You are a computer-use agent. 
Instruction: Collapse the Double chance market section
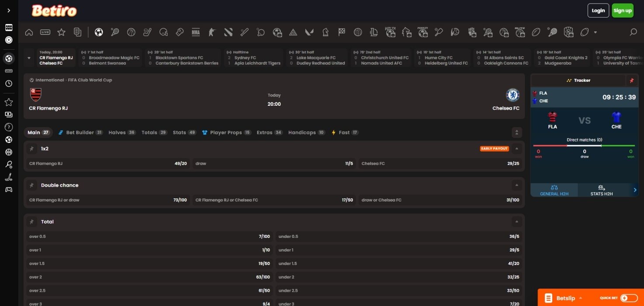pos(517,185)
